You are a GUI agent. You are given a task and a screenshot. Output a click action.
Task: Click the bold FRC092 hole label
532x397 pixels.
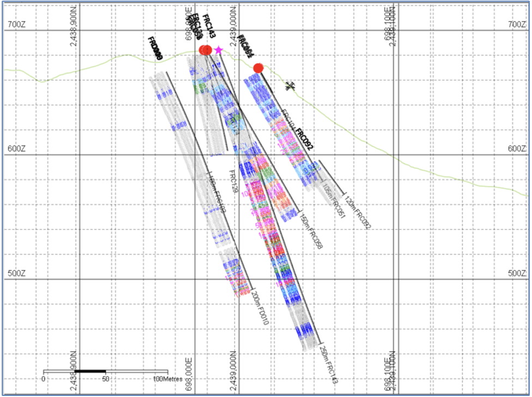pos(304,139)
